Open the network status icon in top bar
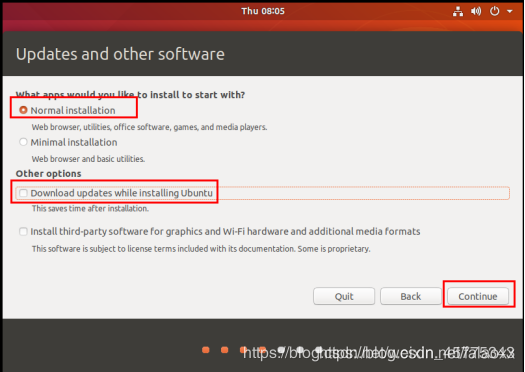Image resolution: width=525 pixels, height=372 pixels. pyautogui.click(x=458, y=11)
